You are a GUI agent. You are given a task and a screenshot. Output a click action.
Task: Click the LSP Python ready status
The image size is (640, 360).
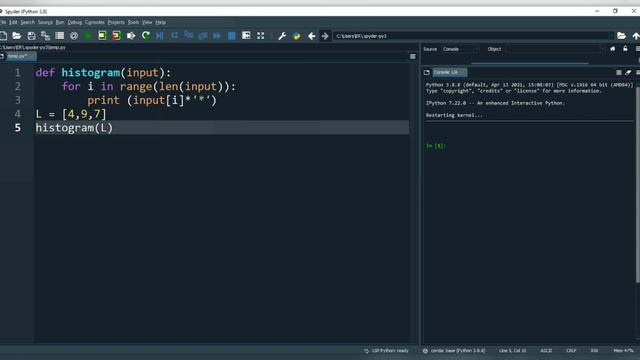tap(386, 351)
